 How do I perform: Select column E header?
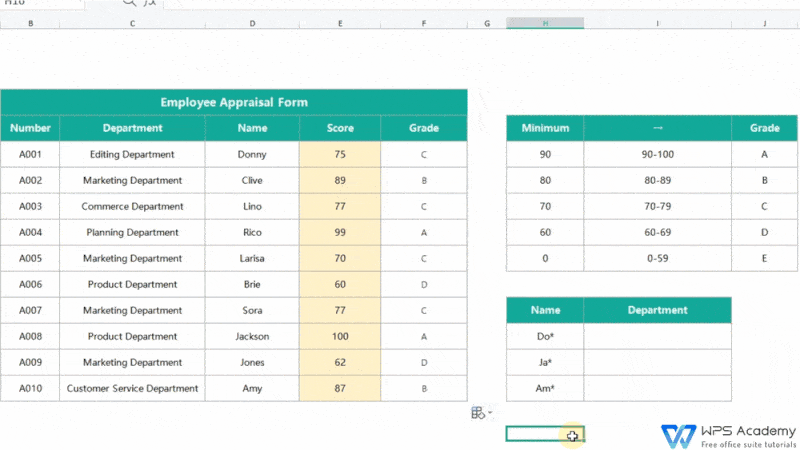click(340, 22)
